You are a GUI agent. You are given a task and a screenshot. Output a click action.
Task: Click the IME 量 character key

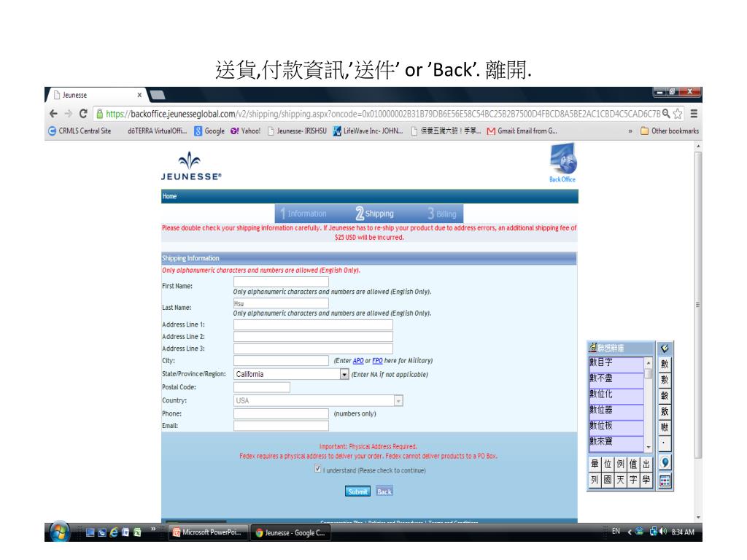(x=595, y=463)
